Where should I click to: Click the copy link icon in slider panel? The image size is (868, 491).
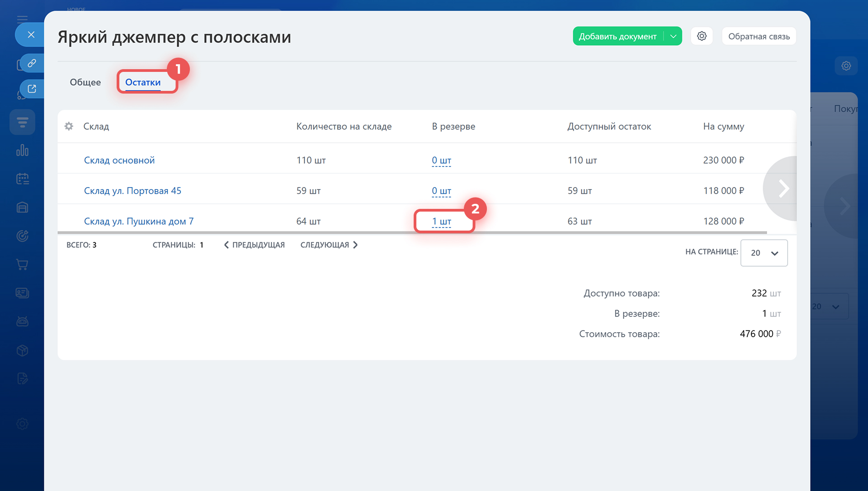click(32, 63)
